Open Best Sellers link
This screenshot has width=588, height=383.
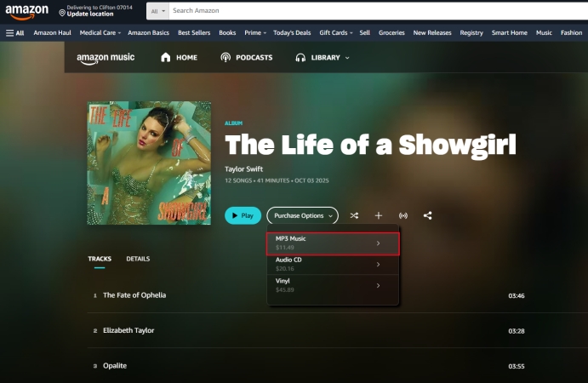(x=194, y=33)
